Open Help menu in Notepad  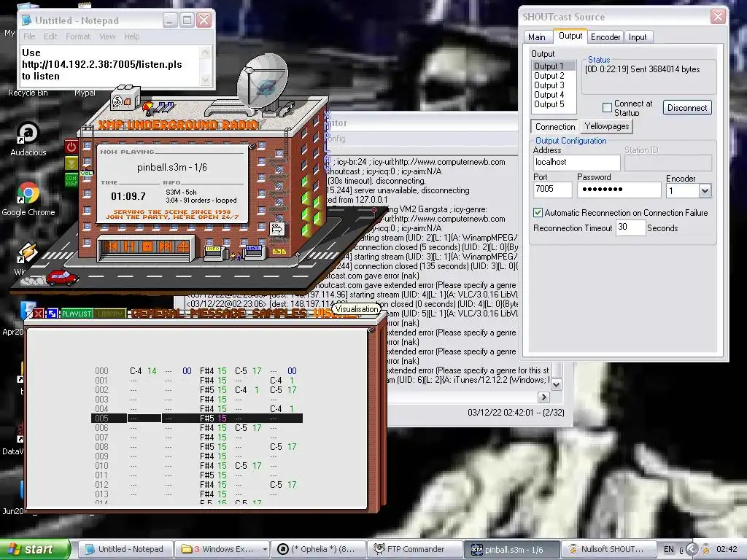click(132, 36)
